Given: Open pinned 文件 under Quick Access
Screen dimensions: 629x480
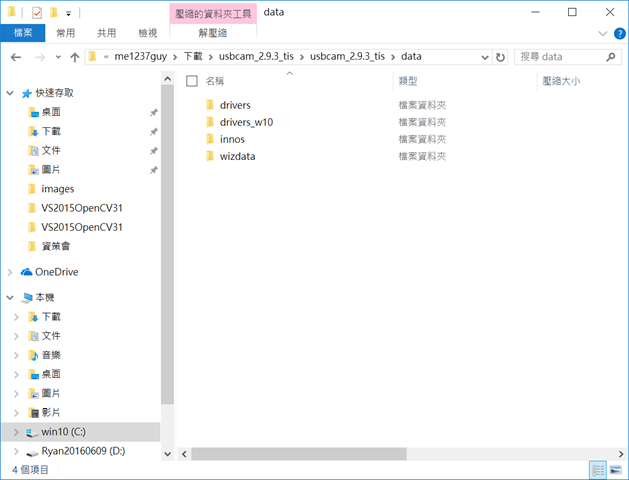Looking at the screenshot, I should (51, 151).
